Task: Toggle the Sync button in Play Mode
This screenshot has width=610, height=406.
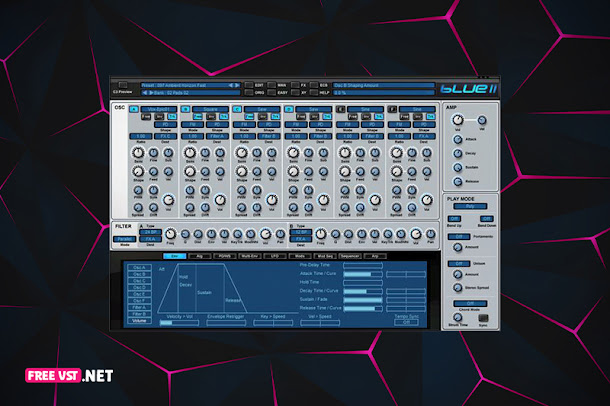Action: tap(483, 318)
